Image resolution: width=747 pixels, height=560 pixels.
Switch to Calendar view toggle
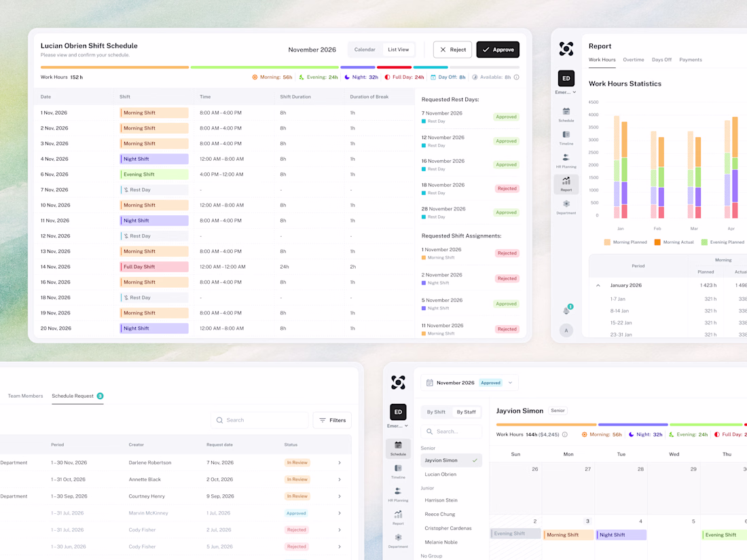coord(365,50)
